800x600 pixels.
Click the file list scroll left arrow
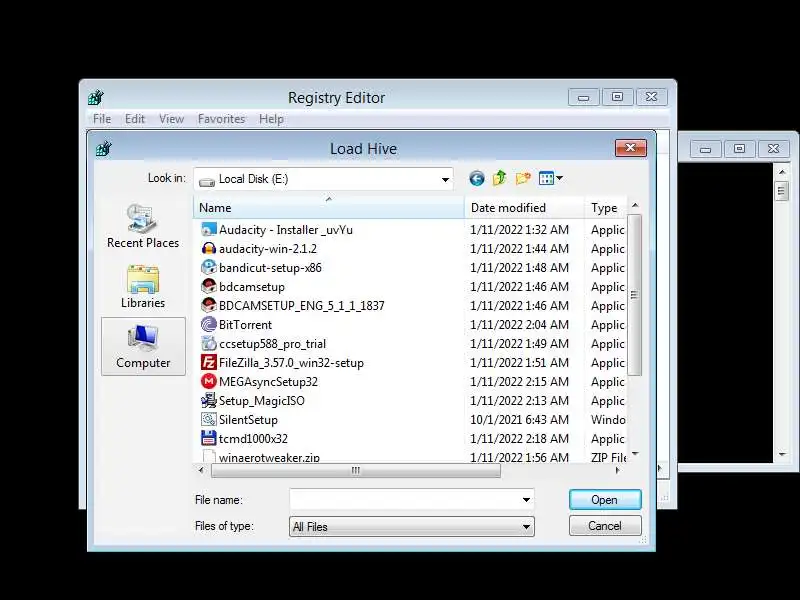[201, 470]
